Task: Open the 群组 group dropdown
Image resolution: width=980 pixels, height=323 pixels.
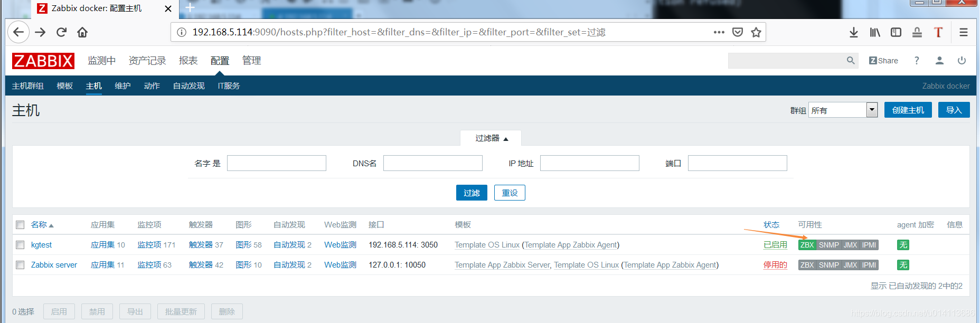Action: tap(843, 110)
